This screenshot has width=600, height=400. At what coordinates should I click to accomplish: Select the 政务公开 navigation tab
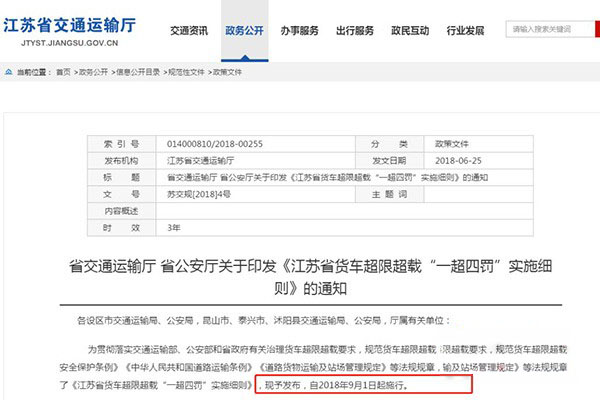[243, 32]
